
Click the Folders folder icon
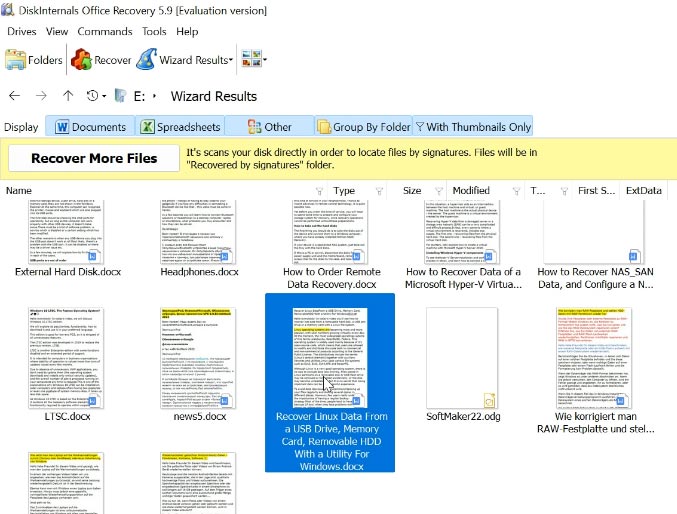coord(16,60)
